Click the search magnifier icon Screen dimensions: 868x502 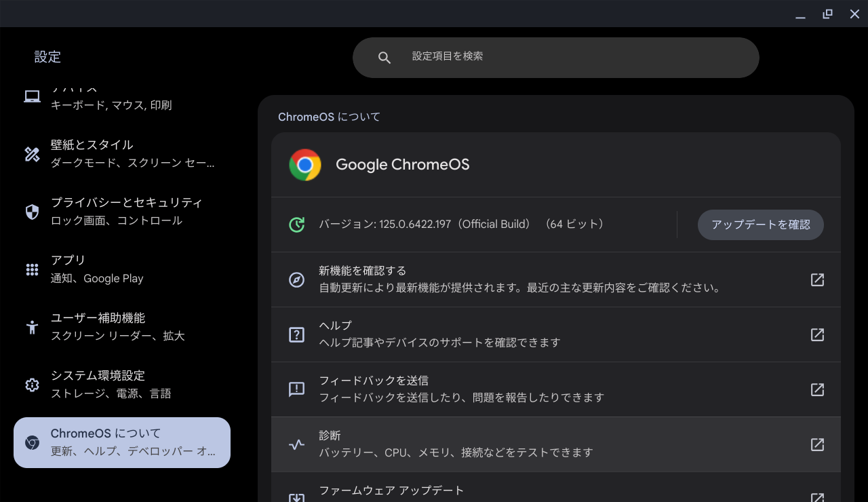(x=384, y=57)
